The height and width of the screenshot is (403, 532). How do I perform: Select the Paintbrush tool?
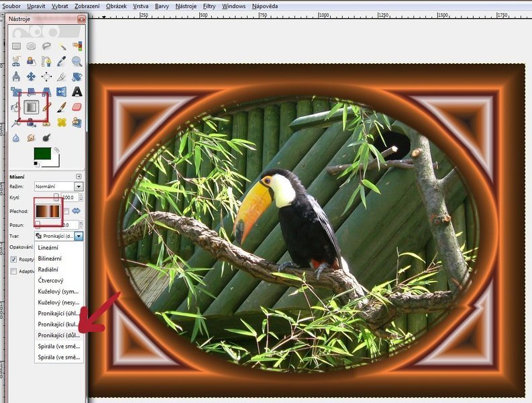[x=62, y=107]
